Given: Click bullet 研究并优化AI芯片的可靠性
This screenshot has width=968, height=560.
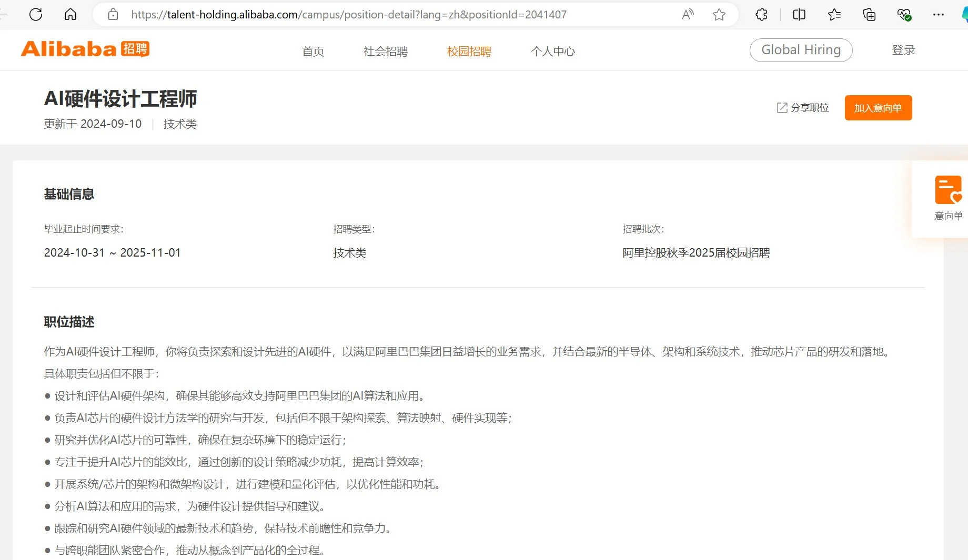Looking at the screenshot, I should click(x=195, y=440).
